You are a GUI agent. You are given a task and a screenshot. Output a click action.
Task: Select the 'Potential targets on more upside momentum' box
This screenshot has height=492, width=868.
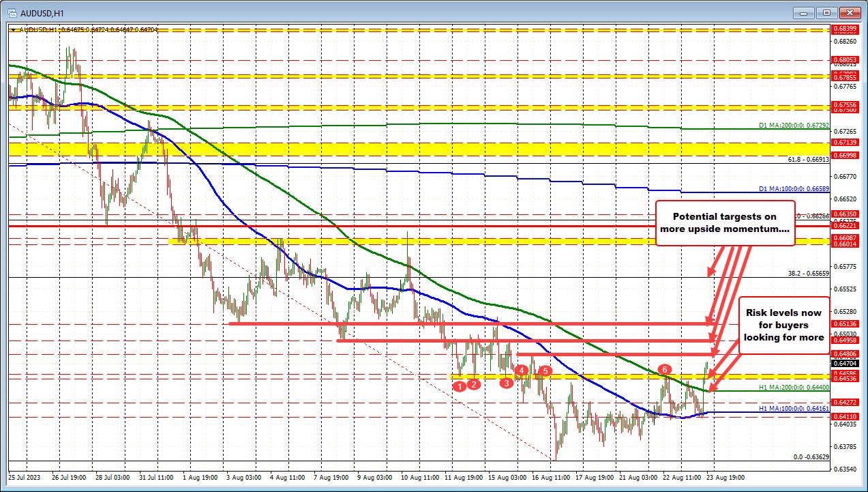tap(725, 222)
